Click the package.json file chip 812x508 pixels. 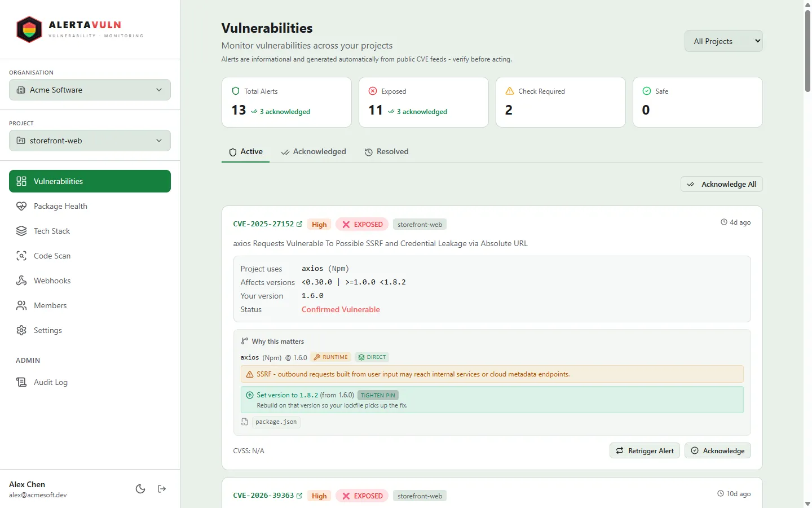pyautogui.click(x=276, y=422)
